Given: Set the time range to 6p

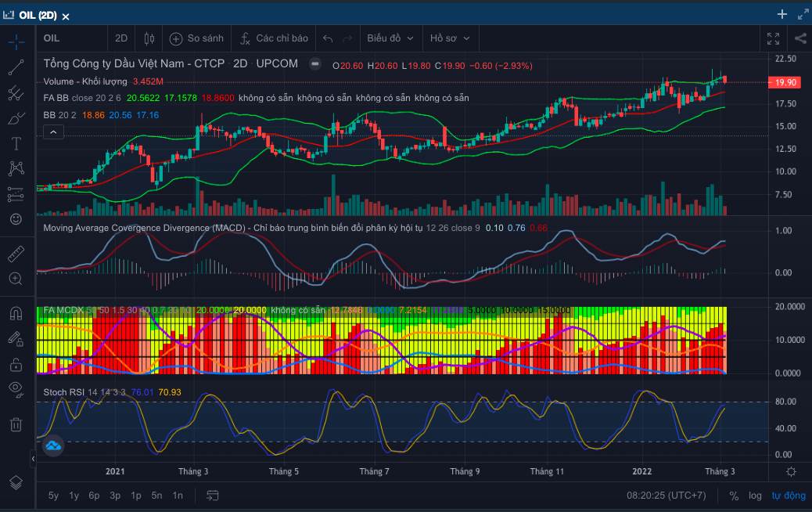Looking at the screenshot, I should pos(94,496).
